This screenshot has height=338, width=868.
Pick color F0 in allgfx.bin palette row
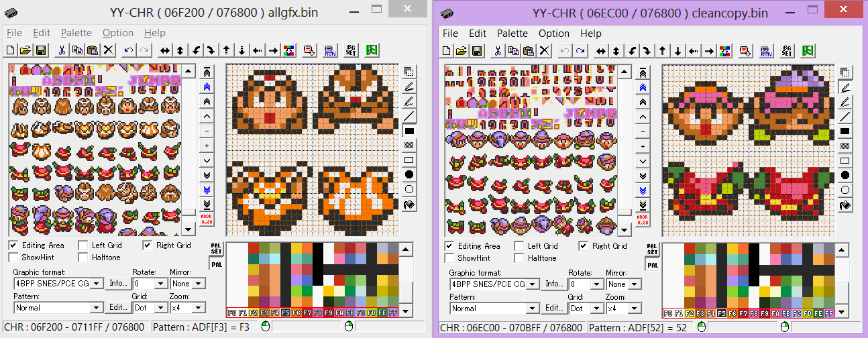pos(231,313)
